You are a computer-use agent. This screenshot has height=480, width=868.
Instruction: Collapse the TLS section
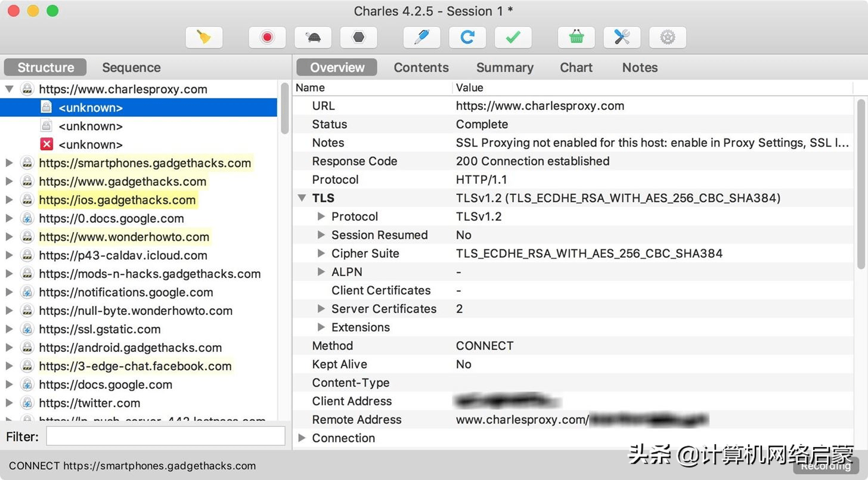[x=302, y=198]
